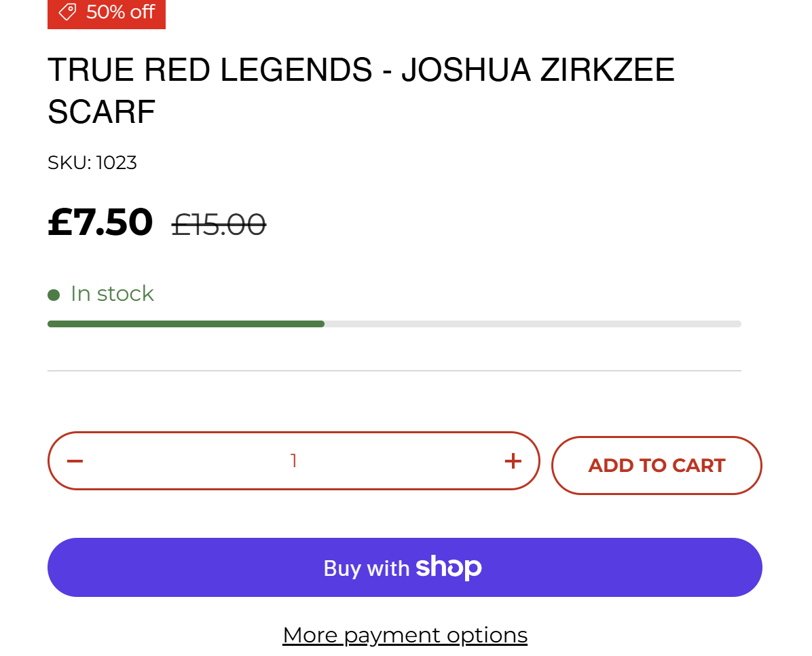Click the £7.50 sale price
812x656 pixels.
[100, 222]
